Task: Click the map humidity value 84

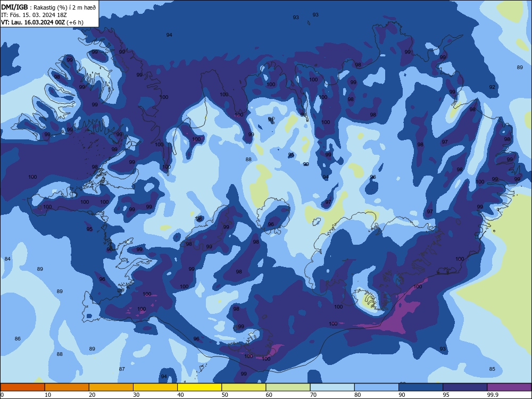Action: [7, 259]
